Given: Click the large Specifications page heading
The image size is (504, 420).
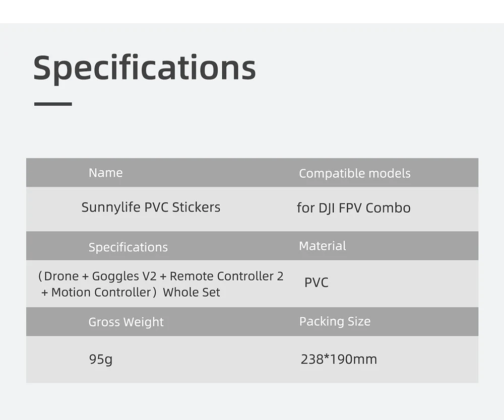Looking at the screenshot, I should point(145,67).
